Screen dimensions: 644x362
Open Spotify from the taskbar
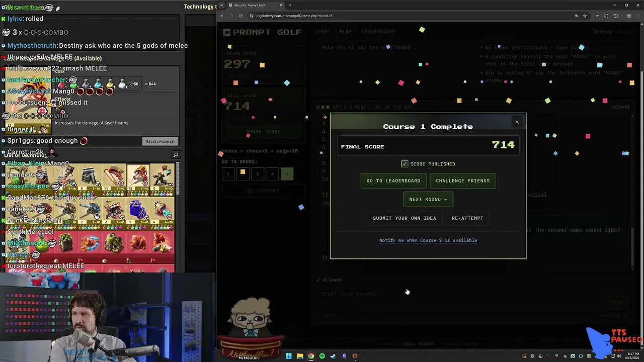coord(322,356)
